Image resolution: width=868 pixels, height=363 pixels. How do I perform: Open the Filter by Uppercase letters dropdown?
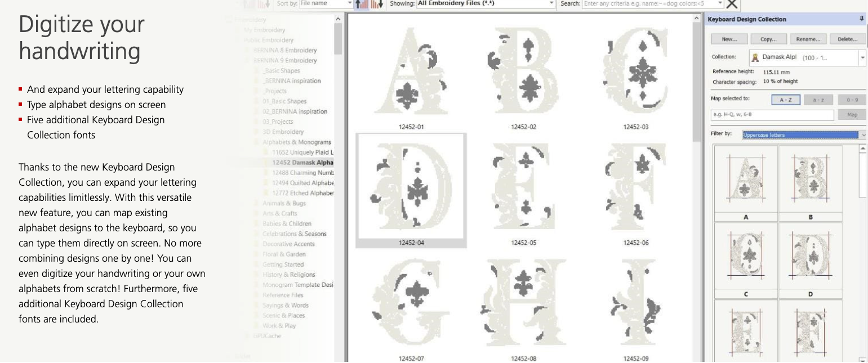(x=862, y=135)
